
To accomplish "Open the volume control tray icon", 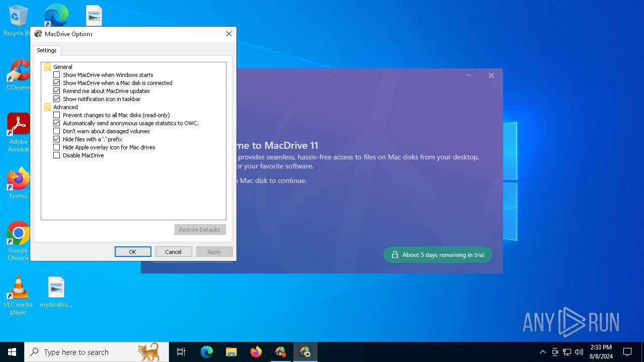I will point(579,352).
